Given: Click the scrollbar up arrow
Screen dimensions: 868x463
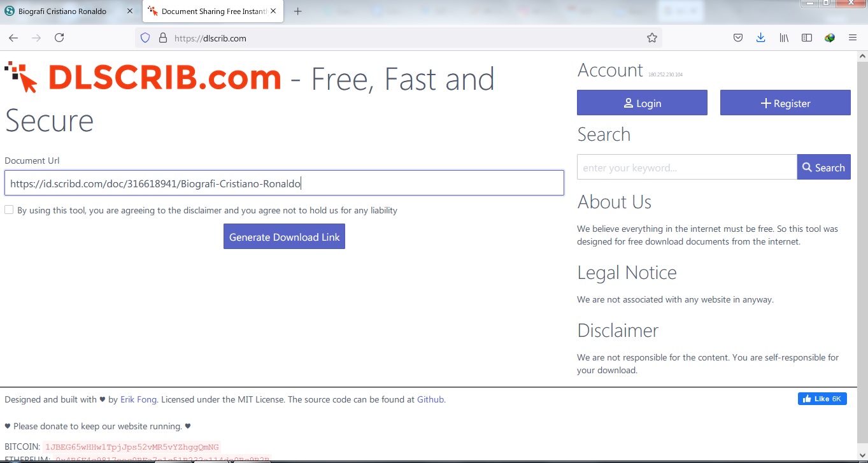Looking at the screenshot, I should pyautogui.click(x=862, y=56).
